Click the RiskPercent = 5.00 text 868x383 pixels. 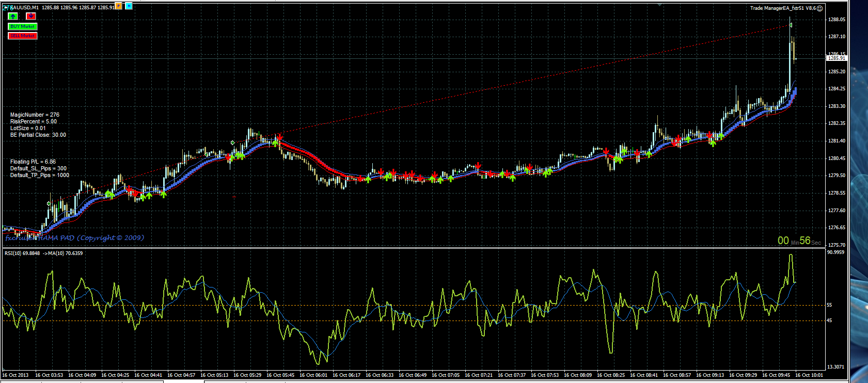(34, 122)
